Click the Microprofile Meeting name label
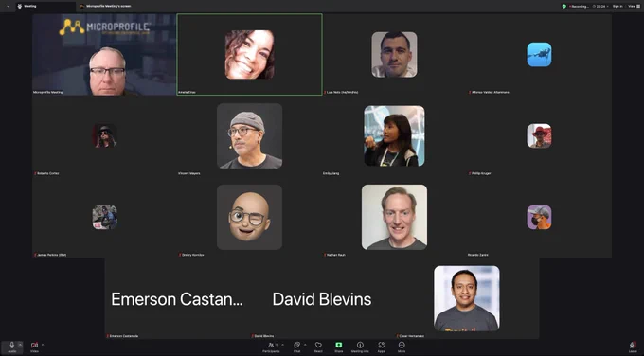Screen dimensions: 644x356 pos(48,93)
